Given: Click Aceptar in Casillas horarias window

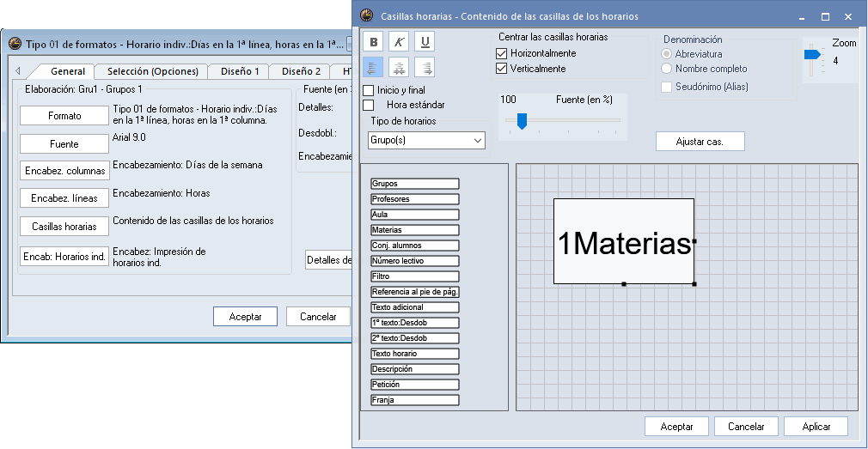Looking at the screenshot, I should 676,427.
